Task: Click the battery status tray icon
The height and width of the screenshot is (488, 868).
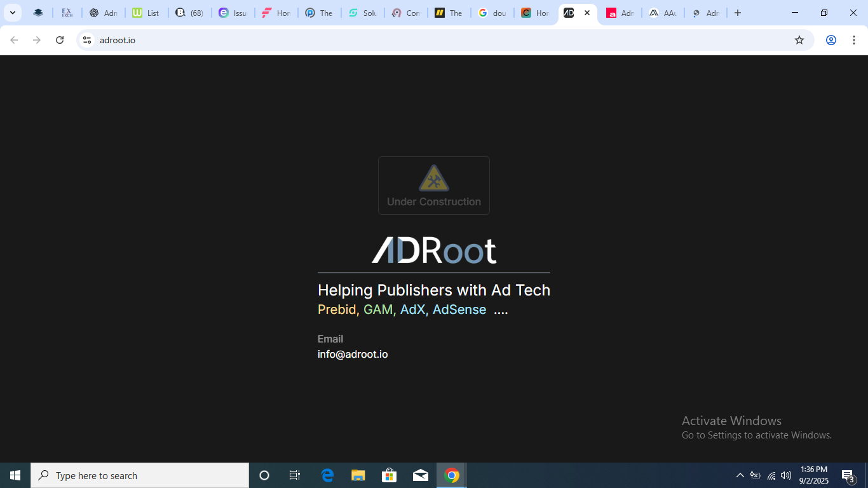Action: tap(756, 475)
